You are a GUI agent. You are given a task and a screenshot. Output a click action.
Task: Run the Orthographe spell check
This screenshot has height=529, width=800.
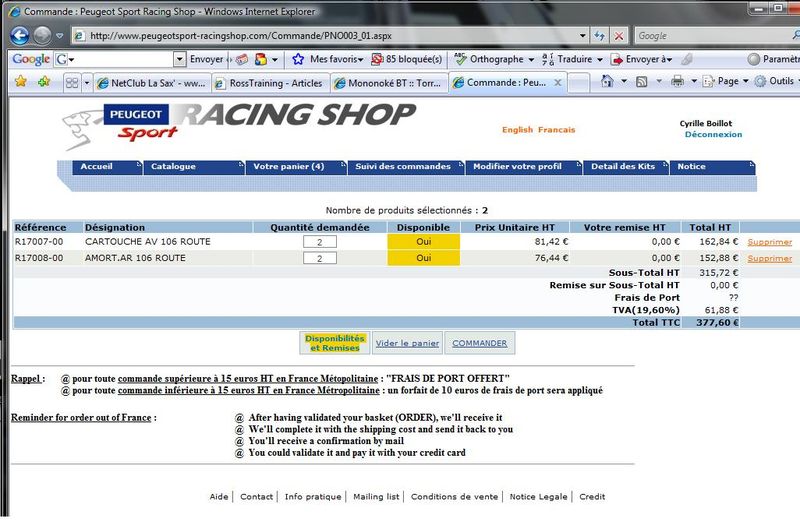tap(489, 59)
